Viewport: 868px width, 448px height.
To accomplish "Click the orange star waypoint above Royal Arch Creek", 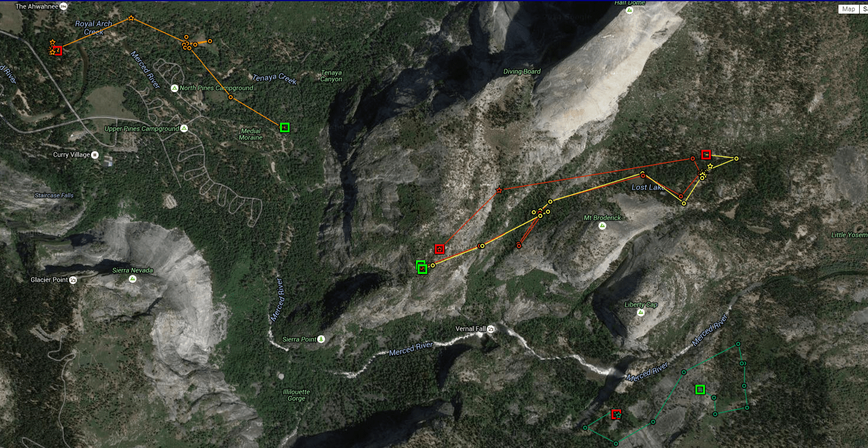I will [x=131, y=18].
